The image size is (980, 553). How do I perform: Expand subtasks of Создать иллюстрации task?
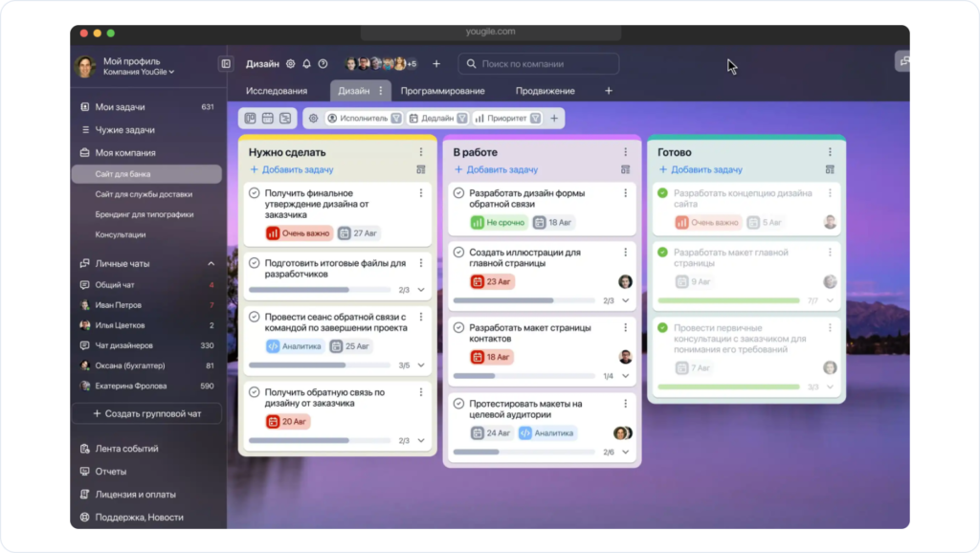tap(626, 300)
